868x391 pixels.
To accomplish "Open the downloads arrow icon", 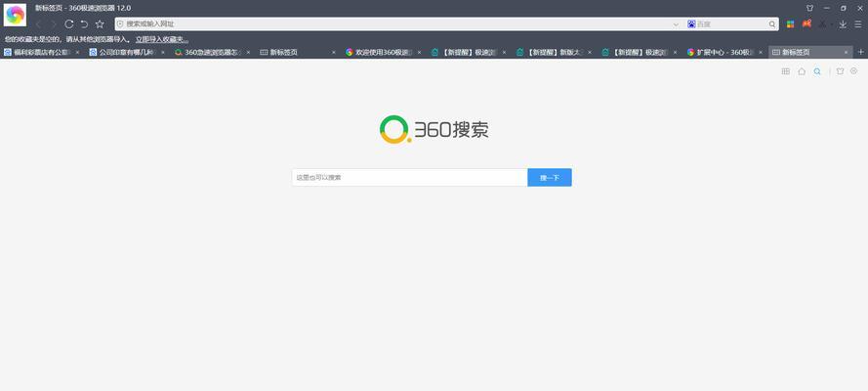I will [x=843, y=24].
